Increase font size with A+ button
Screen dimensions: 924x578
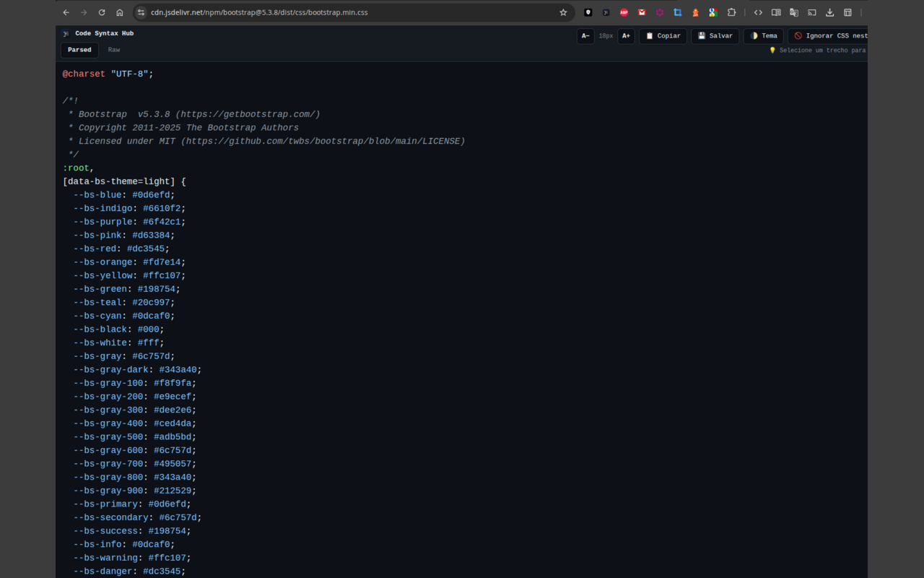pos(626,35)
